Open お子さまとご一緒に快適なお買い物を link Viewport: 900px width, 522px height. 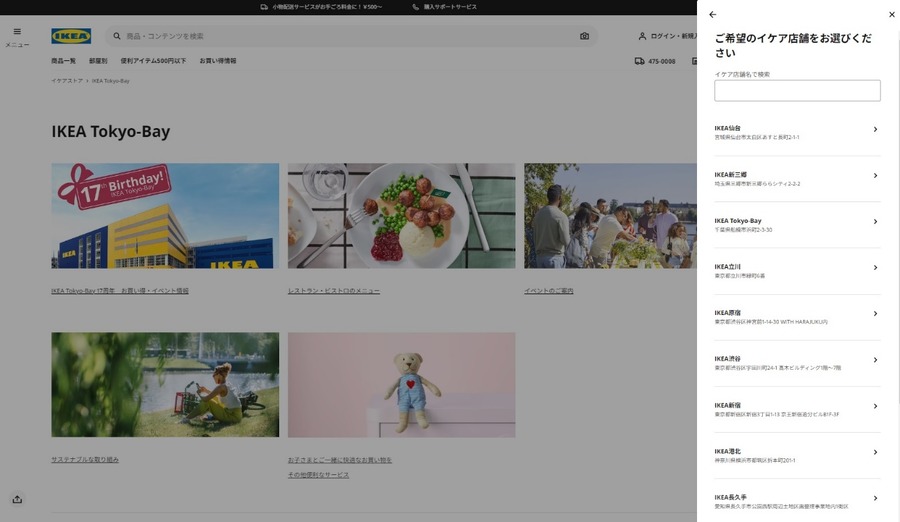[x=340, y=460]
